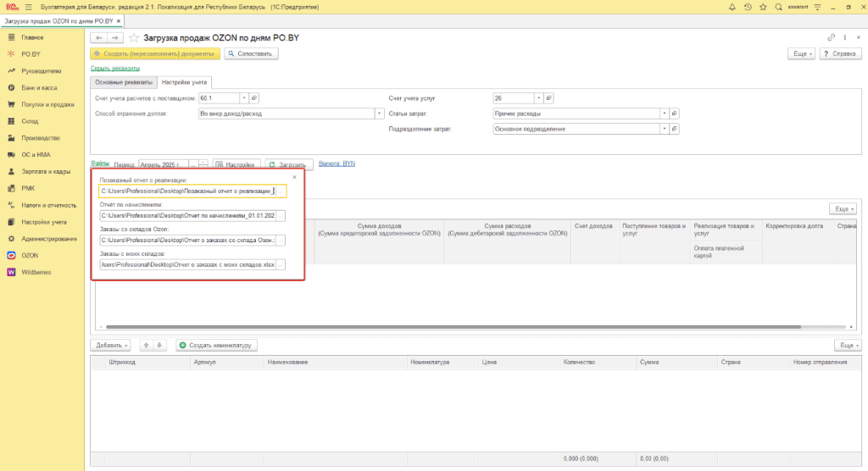This screenshot has height=471, width=868.
Task: Open the main hamburger menu in the title bar
Action: point(28,7)
